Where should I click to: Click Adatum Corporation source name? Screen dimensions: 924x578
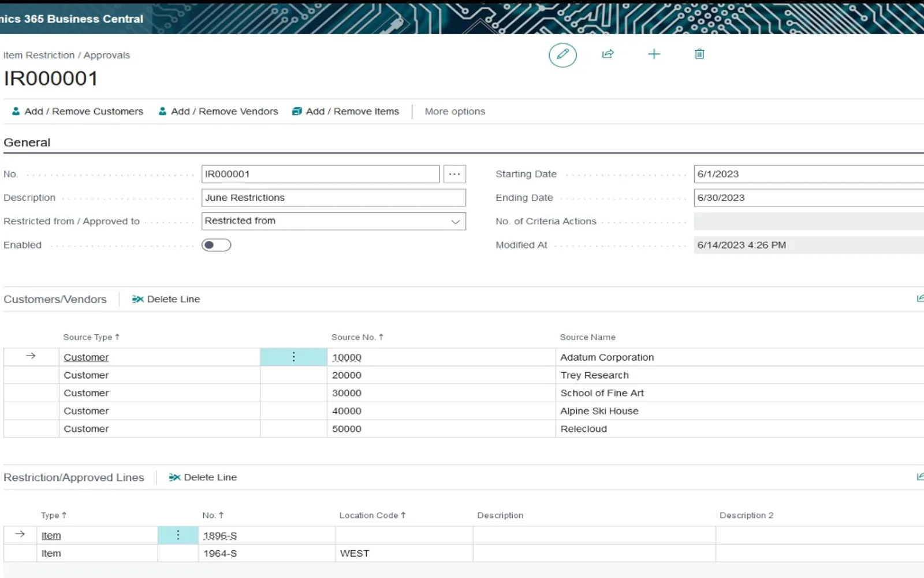607,357
